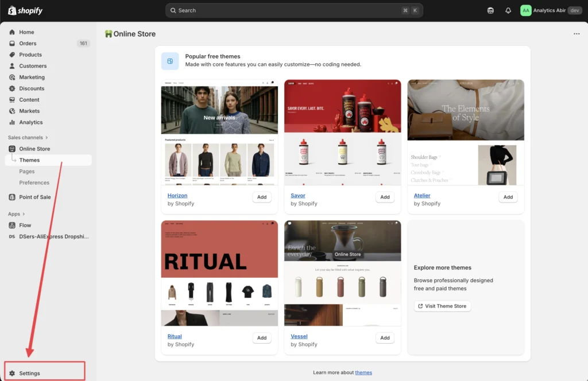Image resolution: width=588 pixels, height=381 pixels.
Task: Click the Online Store storefront icon
Action: pos(12,149)
